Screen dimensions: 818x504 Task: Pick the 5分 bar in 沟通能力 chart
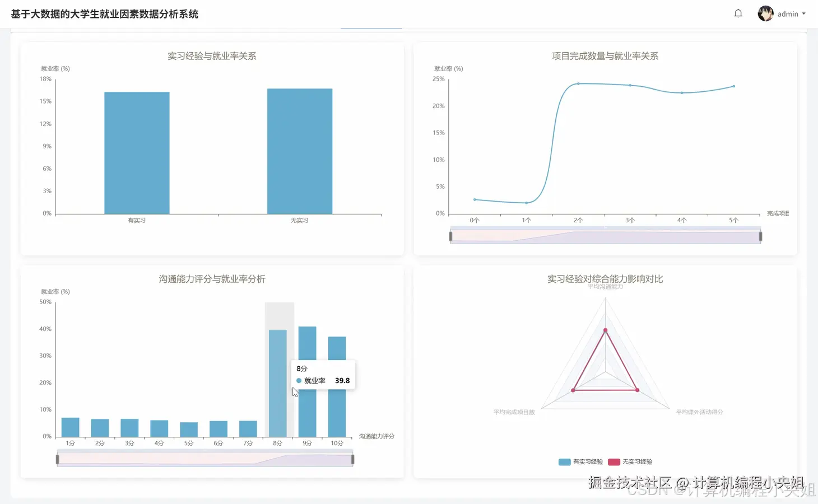[x=189, y=430]
